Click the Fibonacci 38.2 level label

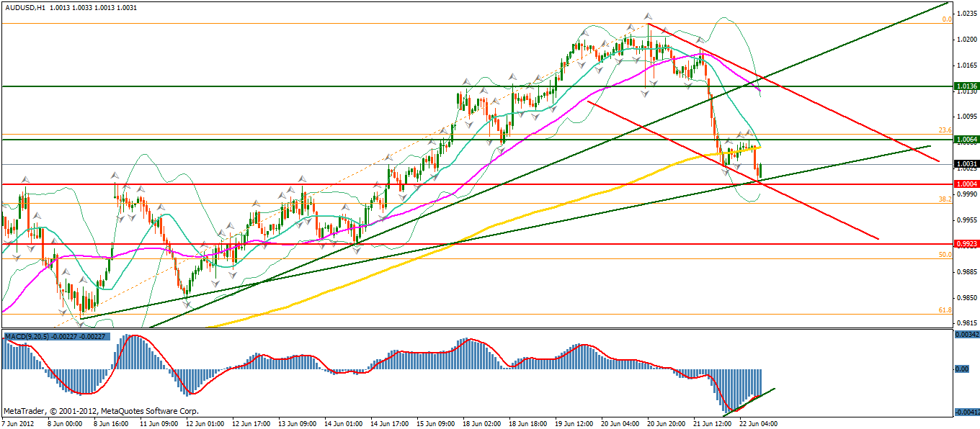[945, 199]
